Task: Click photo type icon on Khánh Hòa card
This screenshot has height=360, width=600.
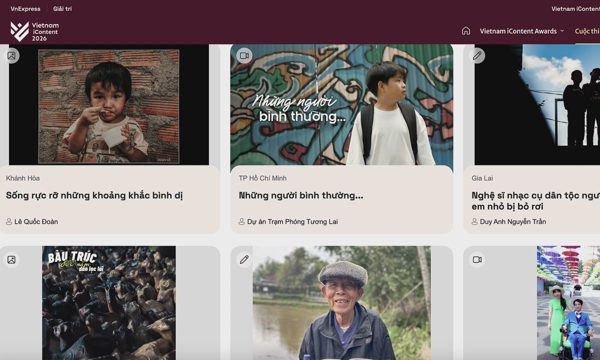Action: click(12, 56)
